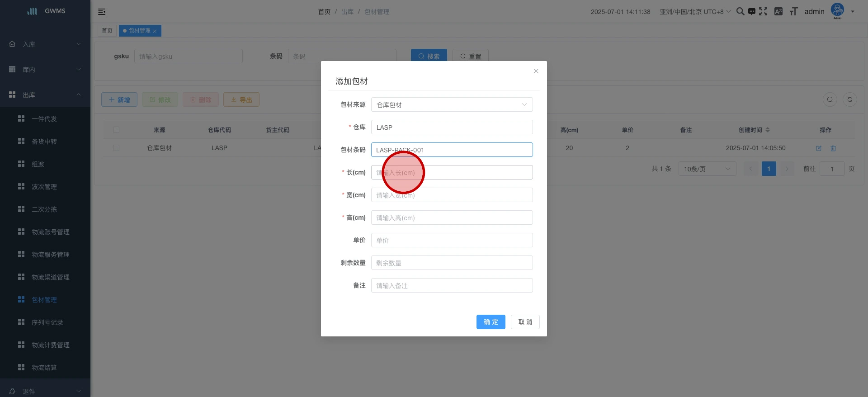Image resolution: width=868 pixels, height=397 pixels.
Task: Open the 包材来源 dropdown
Action: (x=452, y=104)
